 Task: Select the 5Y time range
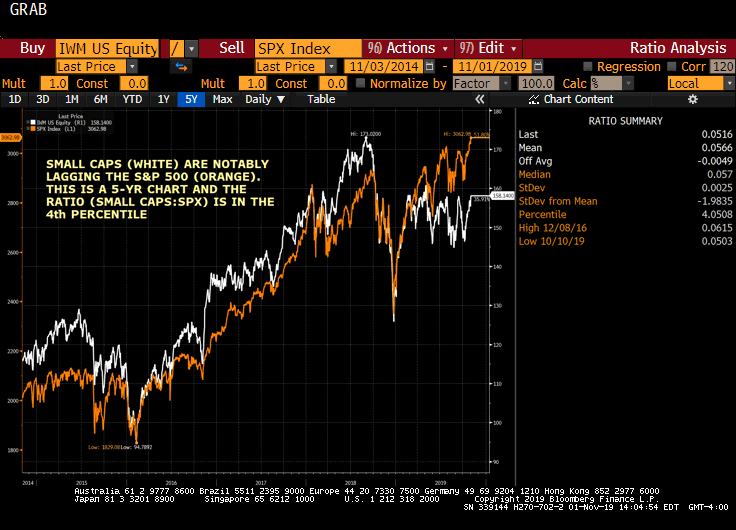point(191,99)
